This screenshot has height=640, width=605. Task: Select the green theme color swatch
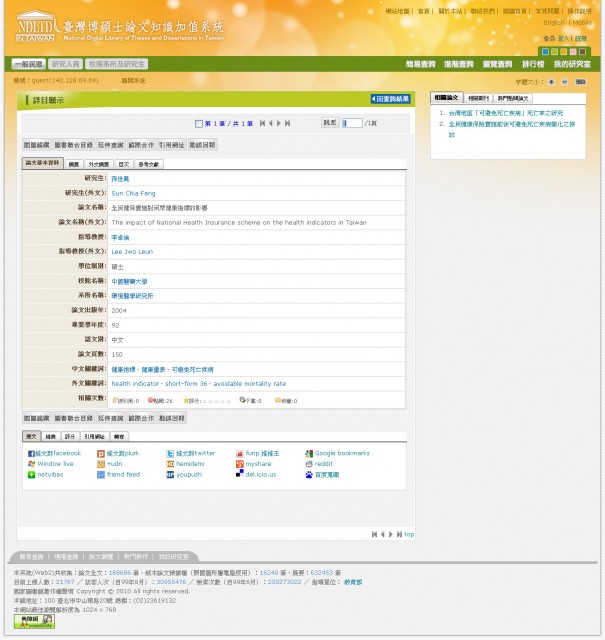click(554, 52)
